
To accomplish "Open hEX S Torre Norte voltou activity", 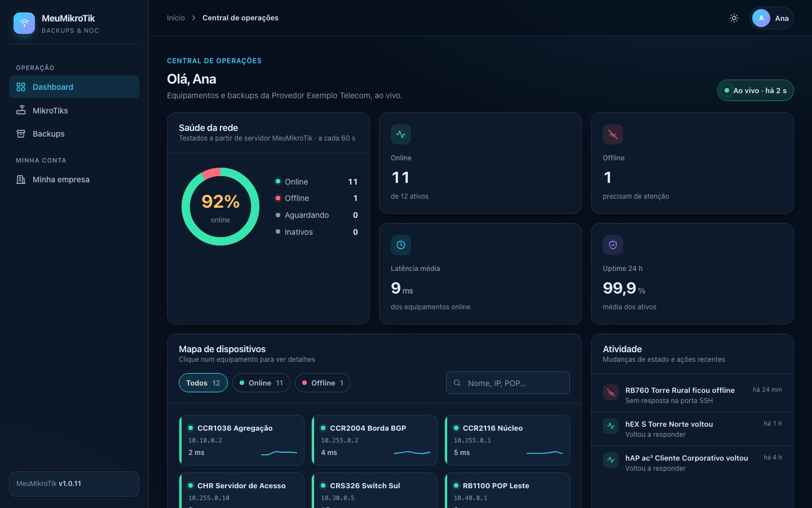I will point(692,429).
